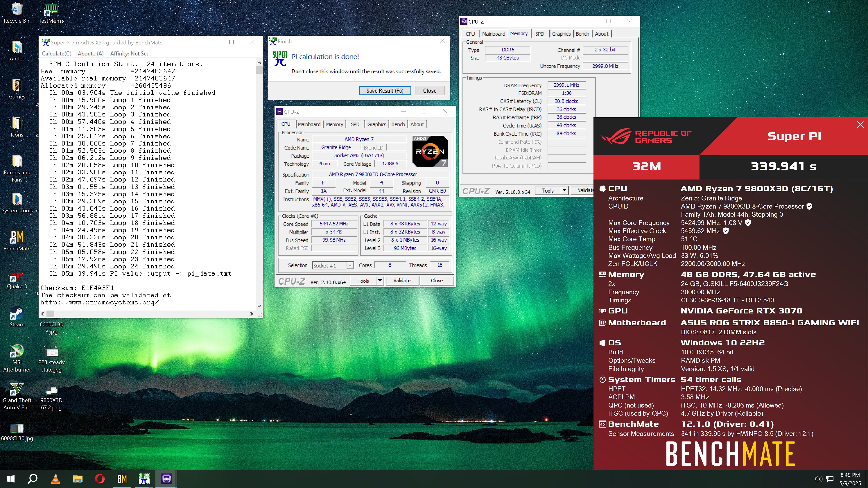
Task: Click the Super PI vertical scrollbar thumb
Action: (259, 70)
